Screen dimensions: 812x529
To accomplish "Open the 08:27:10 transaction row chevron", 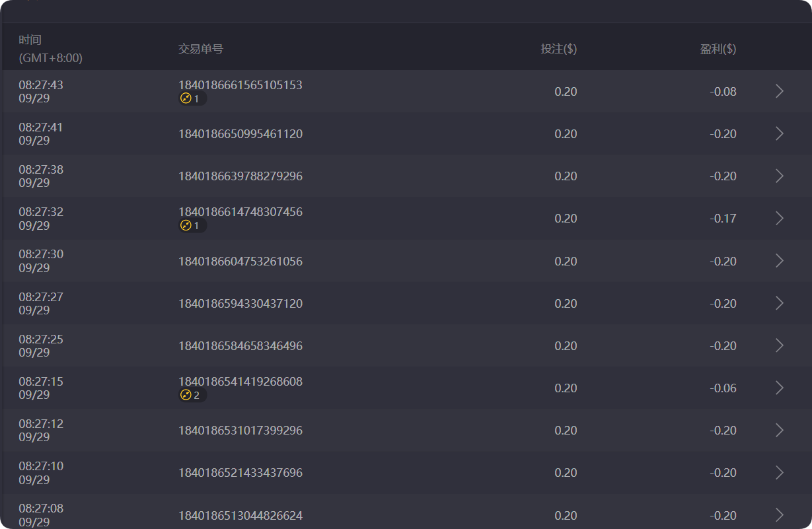I will click(780, 472).
